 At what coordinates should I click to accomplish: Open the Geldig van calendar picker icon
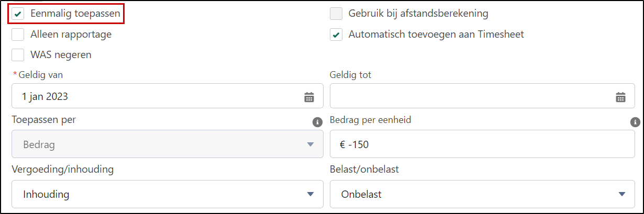[x=309, y=97]
